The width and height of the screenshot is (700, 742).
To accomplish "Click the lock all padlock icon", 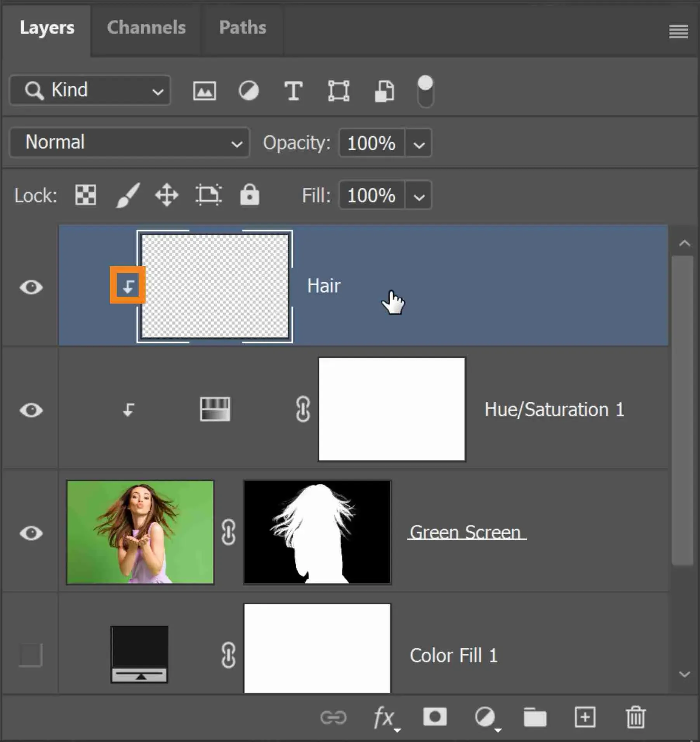I will pyautogui.click(x=249, y=195).
